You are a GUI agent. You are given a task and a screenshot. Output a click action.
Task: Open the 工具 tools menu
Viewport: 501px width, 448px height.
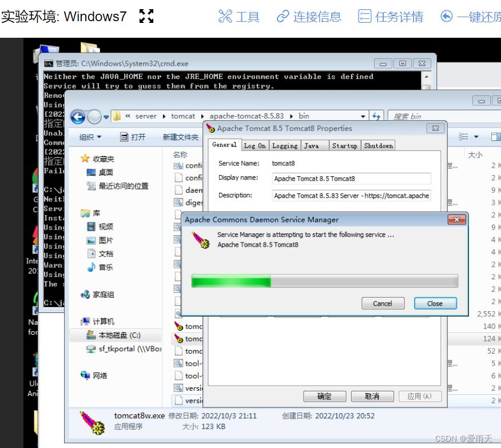coord(238,17)
